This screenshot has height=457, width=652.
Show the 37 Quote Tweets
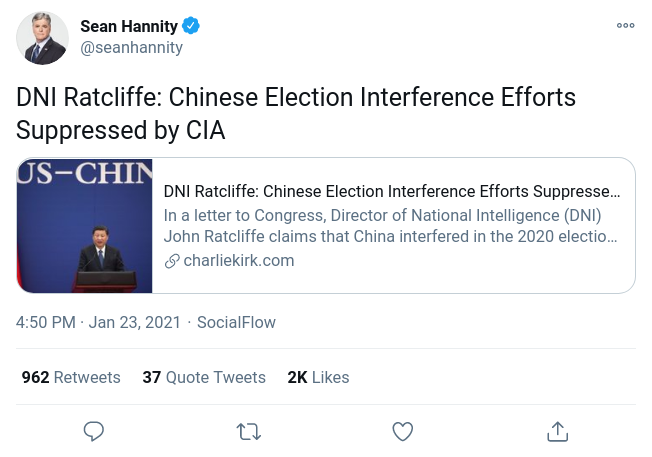click(204, 377)
